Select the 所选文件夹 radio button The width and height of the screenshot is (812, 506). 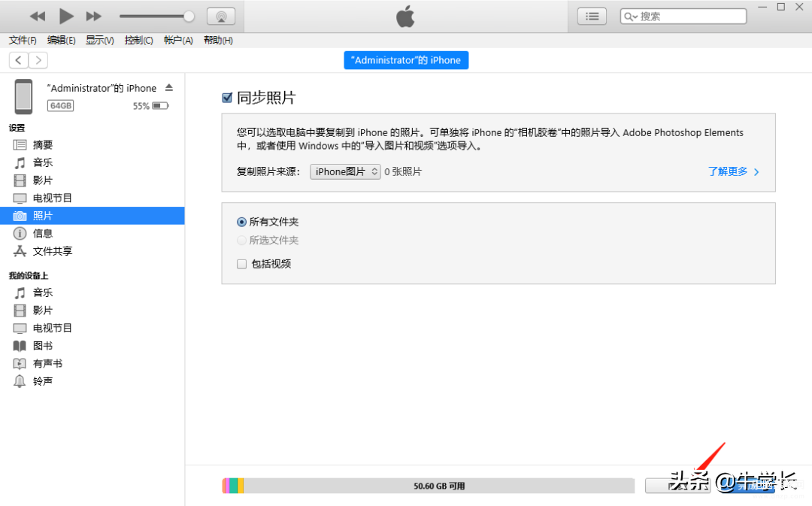[x=241, y=241]
